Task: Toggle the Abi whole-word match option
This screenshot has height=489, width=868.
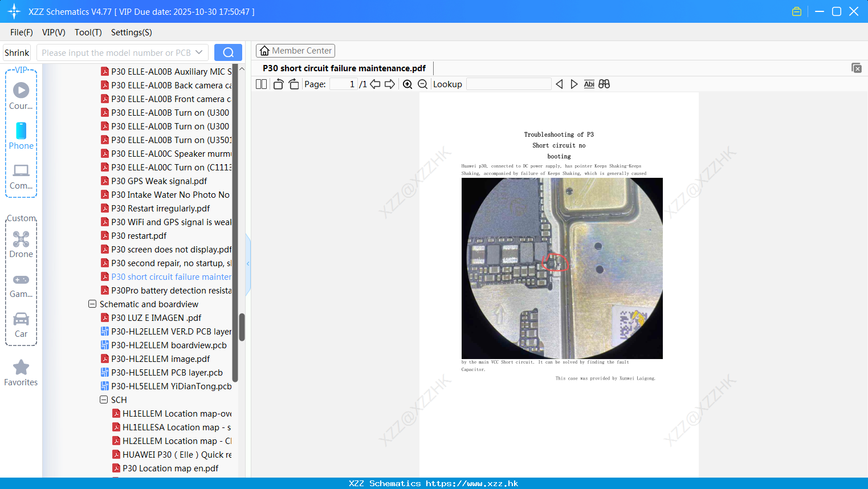Action: click(x=589, y=84)
